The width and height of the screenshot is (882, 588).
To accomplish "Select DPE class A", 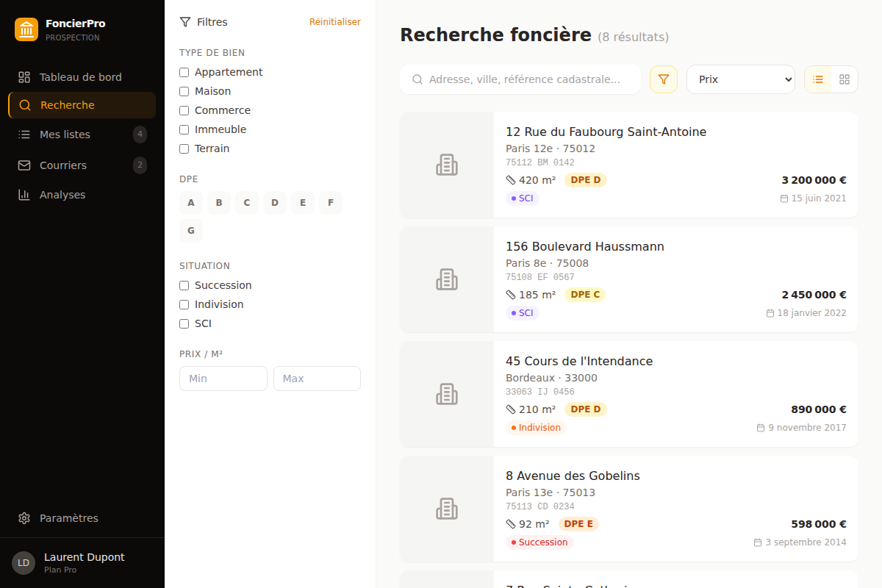I will pos(191,203).
